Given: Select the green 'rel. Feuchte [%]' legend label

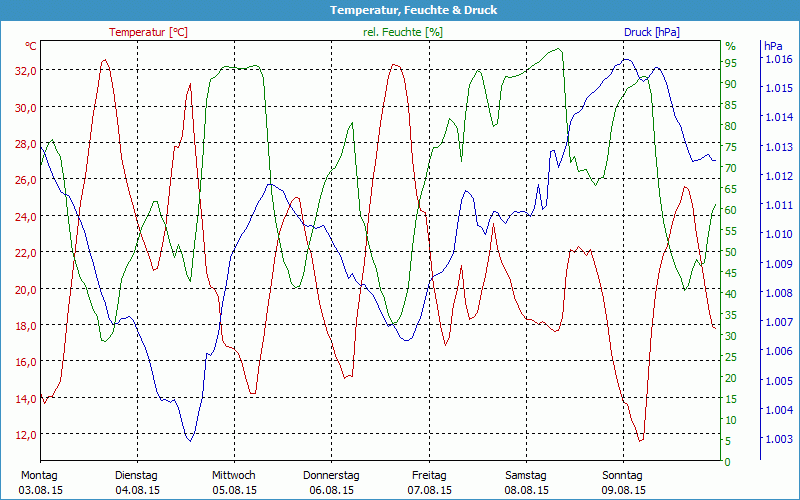Looking at the screenshot, I should 402,32.
